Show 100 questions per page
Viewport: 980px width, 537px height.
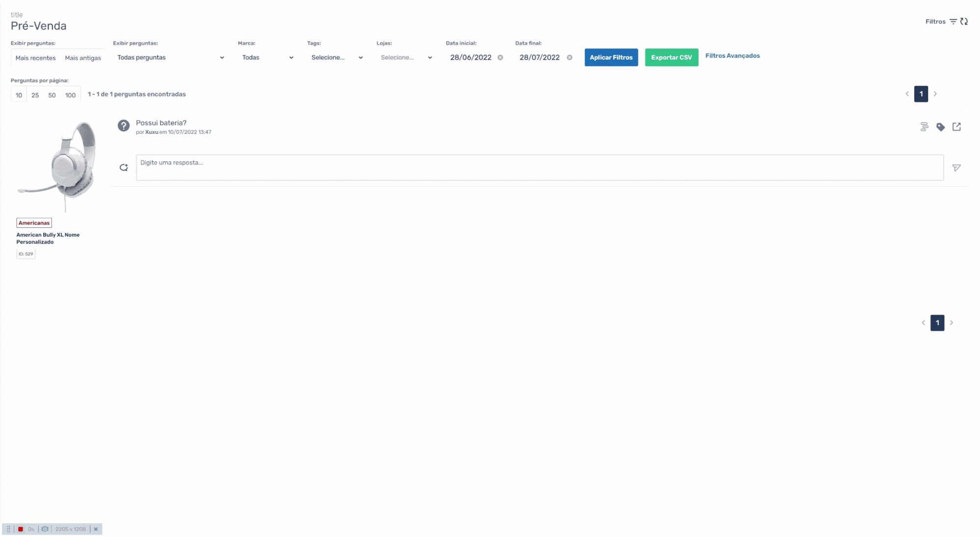pos(71,95)
